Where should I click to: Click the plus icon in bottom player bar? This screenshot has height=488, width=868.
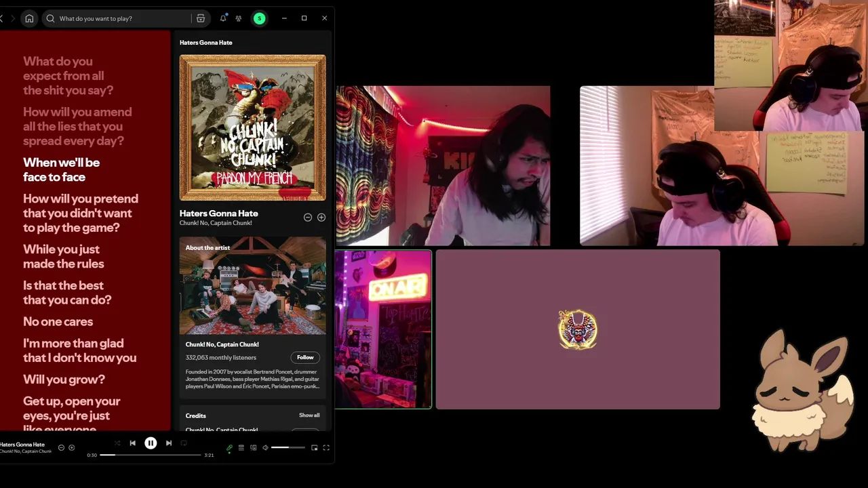(x=72, y=447)
